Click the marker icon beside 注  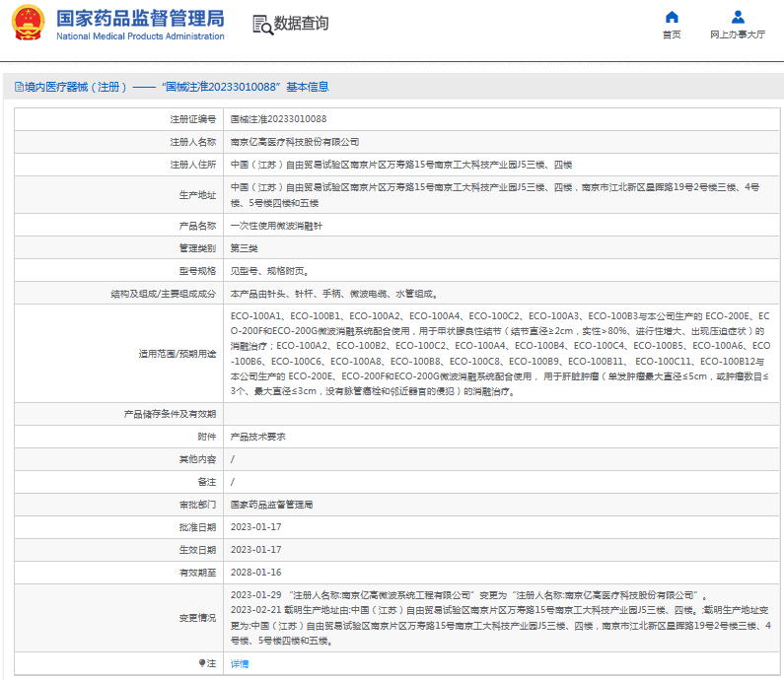click(202, 663)
